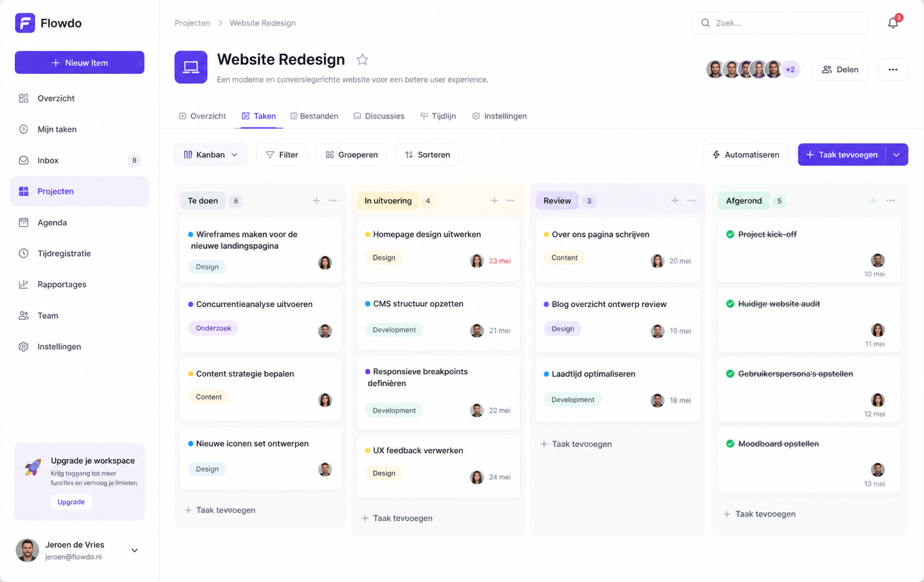Open Agenda in sidebar
This screenshot has width=924, height=582.
[80, 222]
